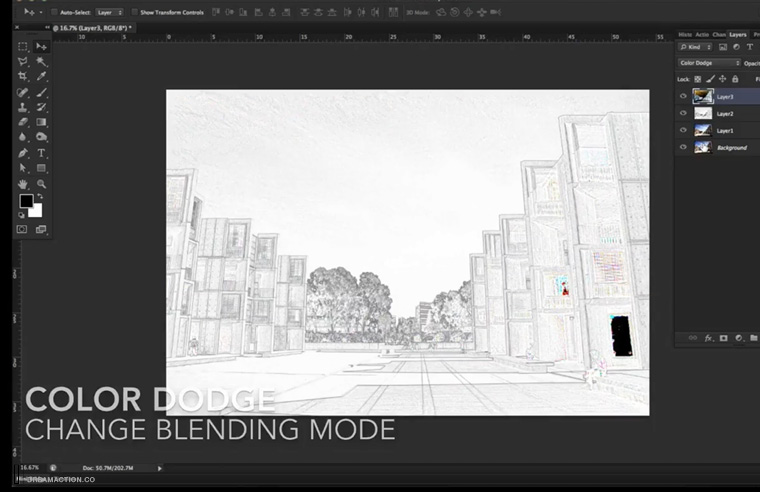Switch to the History tab
760x492 pixels.
pyautogui.click(x=685, y=34)
